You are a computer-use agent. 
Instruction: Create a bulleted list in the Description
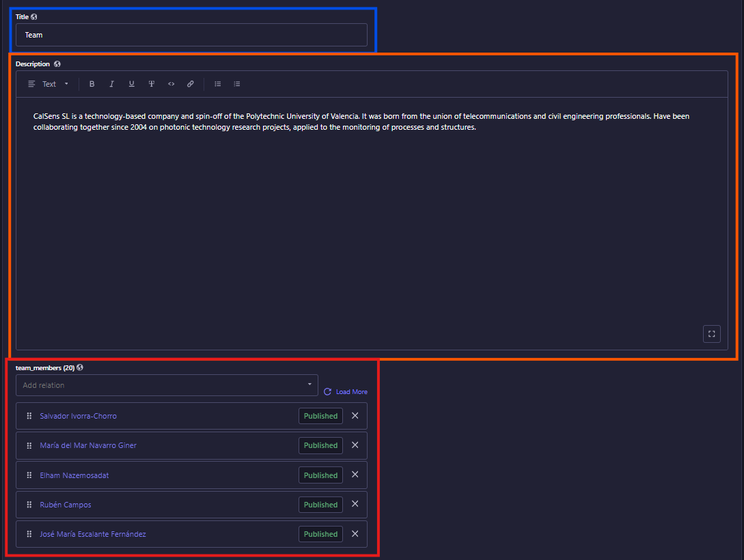pos(218,84)
